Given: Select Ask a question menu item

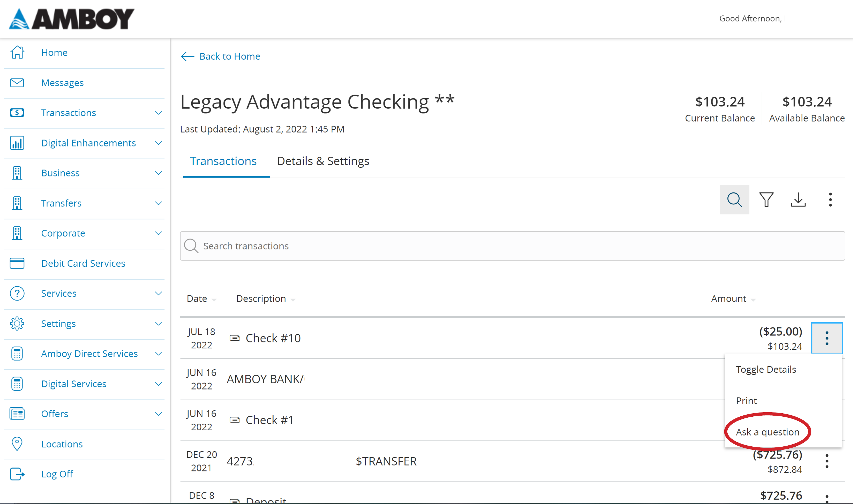Looking at the screenshot, I should pos(767,432).
